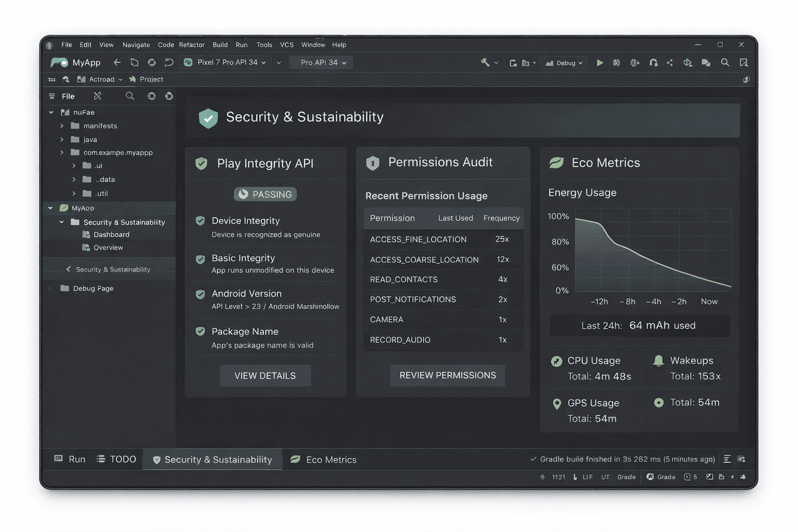Toggle the Device Integrity check mark
Viewport: 798px width, 532px height.
(x=200, y=221)
